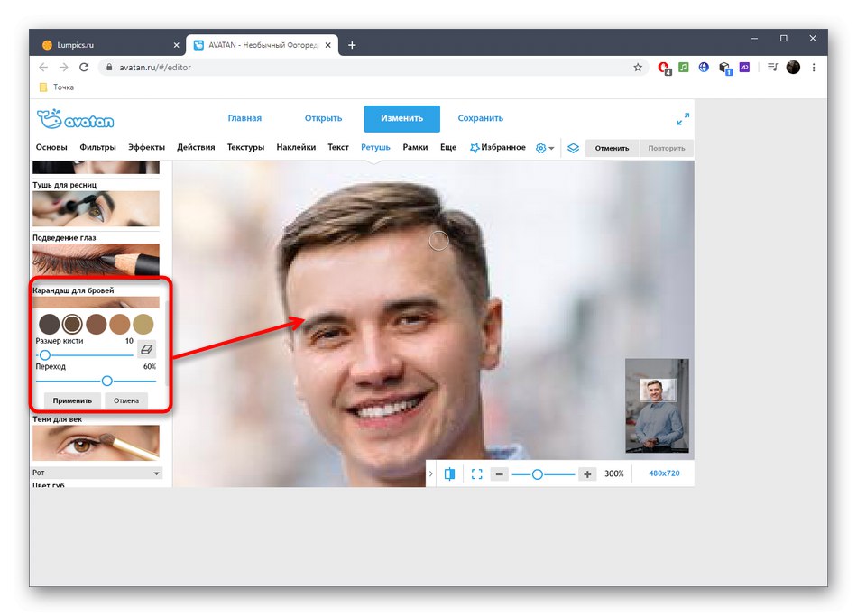Cancel eyebrow pencil with Отмена

tap(126, 400)
